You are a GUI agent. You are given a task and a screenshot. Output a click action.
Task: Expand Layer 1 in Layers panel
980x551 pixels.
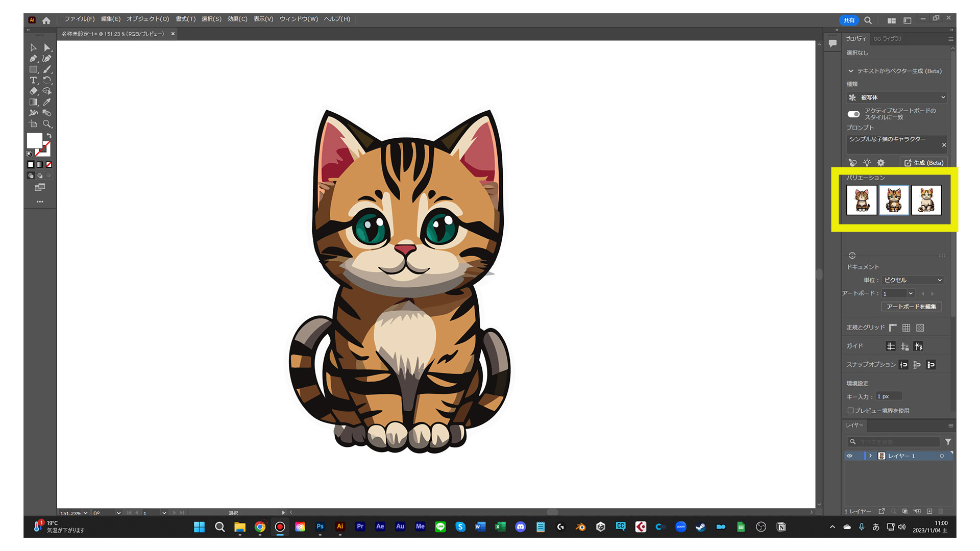click(870, 456)
